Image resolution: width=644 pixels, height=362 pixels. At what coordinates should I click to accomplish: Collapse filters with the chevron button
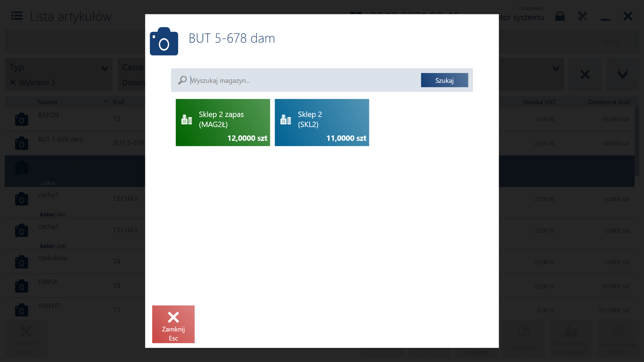[623, 74]
